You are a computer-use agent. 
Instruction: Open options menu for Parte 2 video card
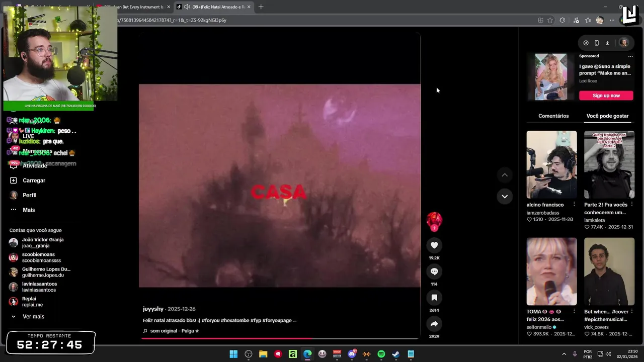click(632, 204)
